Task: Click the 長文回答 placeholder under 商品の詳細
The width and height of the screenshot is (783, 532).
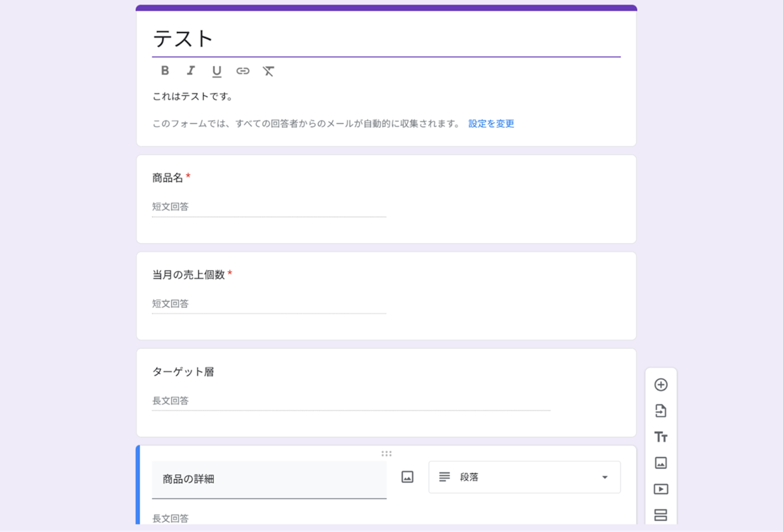Action: tap(170, 518)
